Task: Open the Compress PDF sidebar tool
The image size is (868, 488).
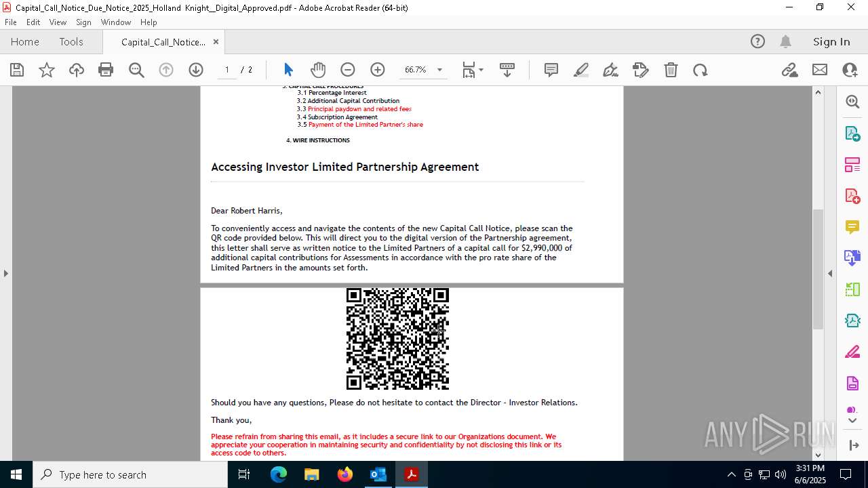Action: click(x=852, y=321)
